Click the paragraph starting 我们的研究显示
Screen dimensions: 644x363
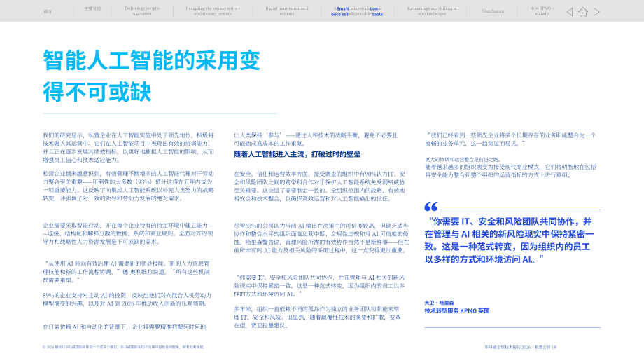[128, 147]
